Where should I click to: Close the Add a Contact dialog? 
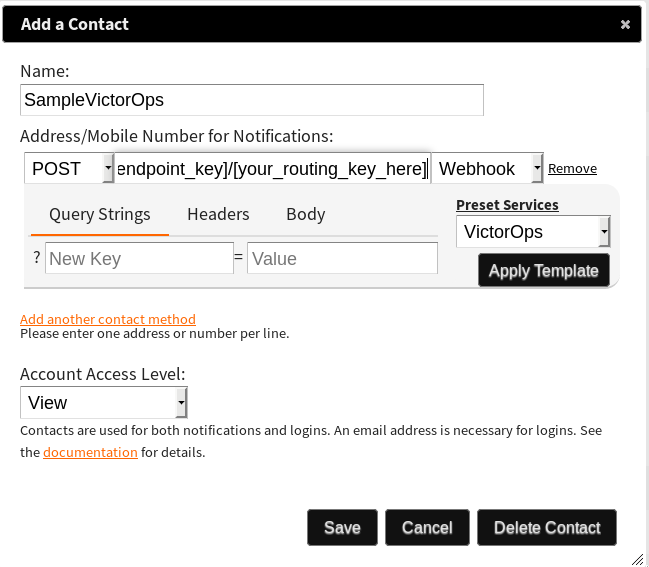[x=625, y=25]
